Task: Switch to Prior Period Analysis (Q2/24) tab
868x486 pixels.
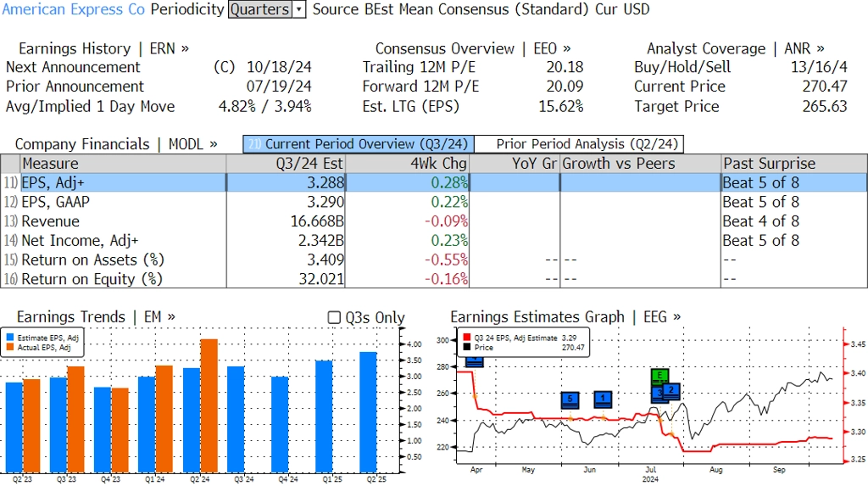Action: tap(580, 144)
